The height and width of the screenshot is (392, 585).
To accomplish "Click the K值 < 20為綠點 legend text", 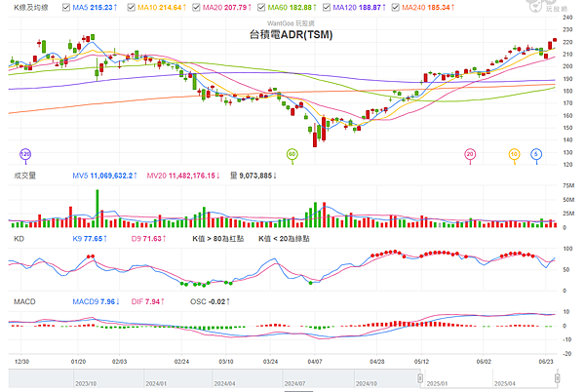I will click(284, 239).
